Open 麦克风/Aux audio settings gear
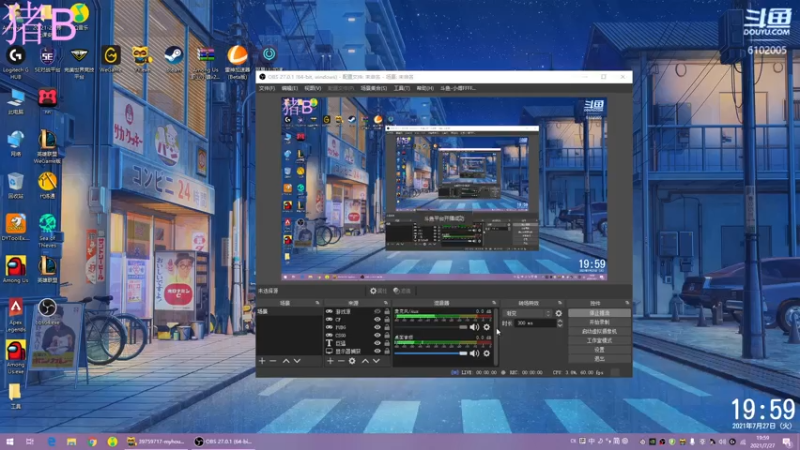Screen dimensions: 800x450 [487, 327]
